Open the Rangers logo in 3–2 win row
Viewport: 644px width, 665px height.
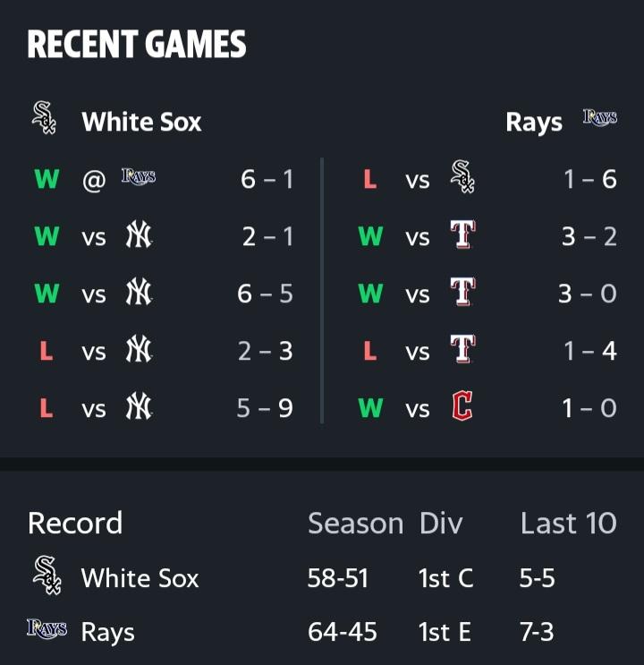462,234
